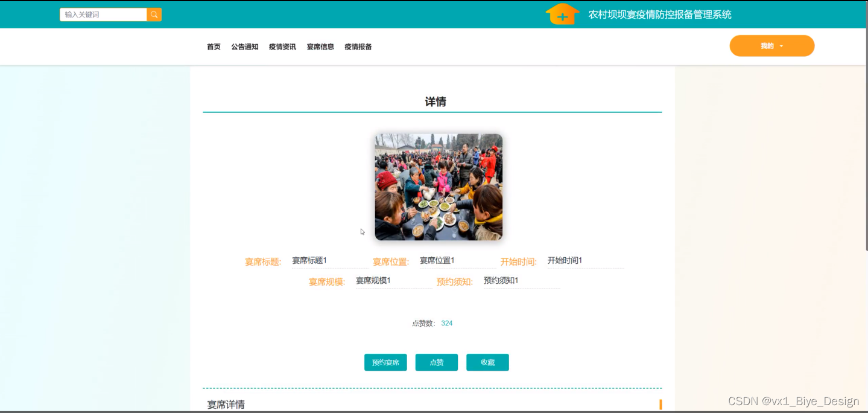
Task: Focus the keyword search input field
Action: (x=103, y=14)
